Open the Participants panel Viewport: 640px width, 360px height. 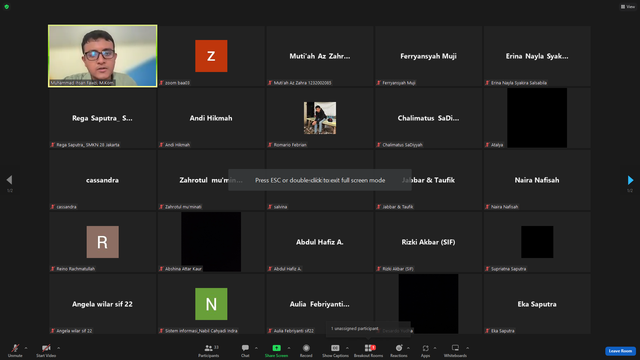(x=209, y=350)
